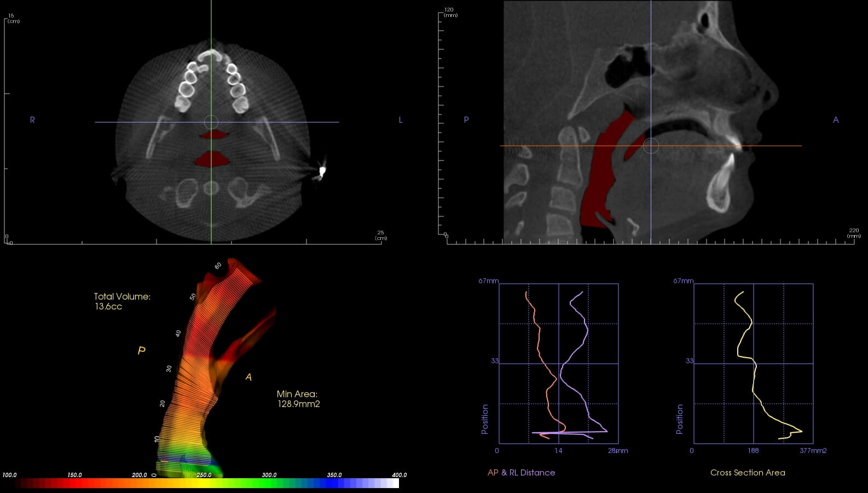Viewport: 868px width, 493px height.
Task: Select the larger lower red airway region in axial slice
Action: click(x=212, y=159)
